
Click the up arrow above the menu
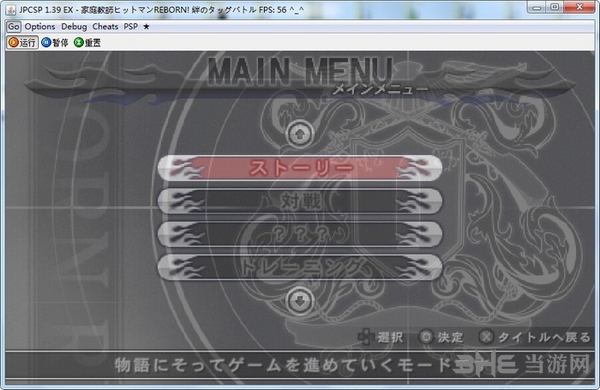[x=300, y=134]
